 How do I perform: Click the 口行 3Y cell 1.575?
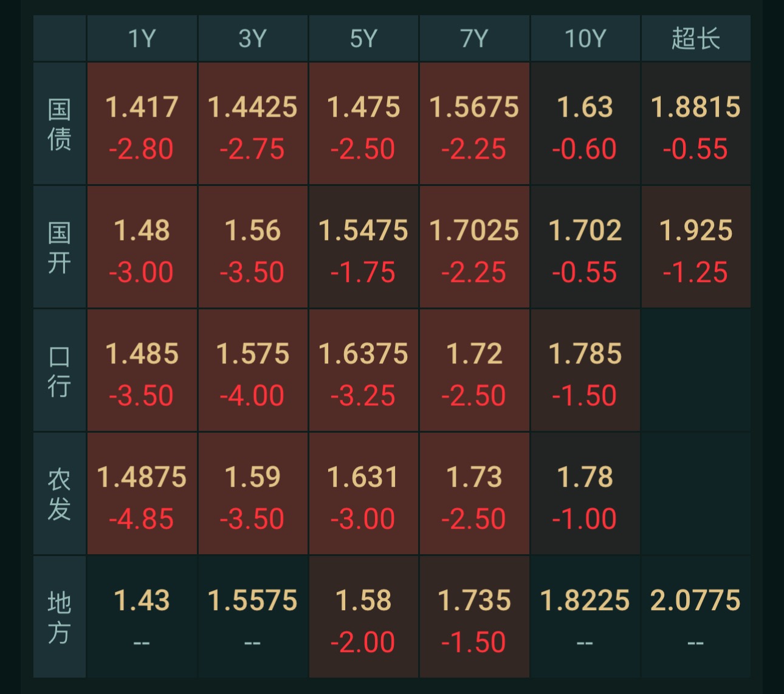coord(253,370)
